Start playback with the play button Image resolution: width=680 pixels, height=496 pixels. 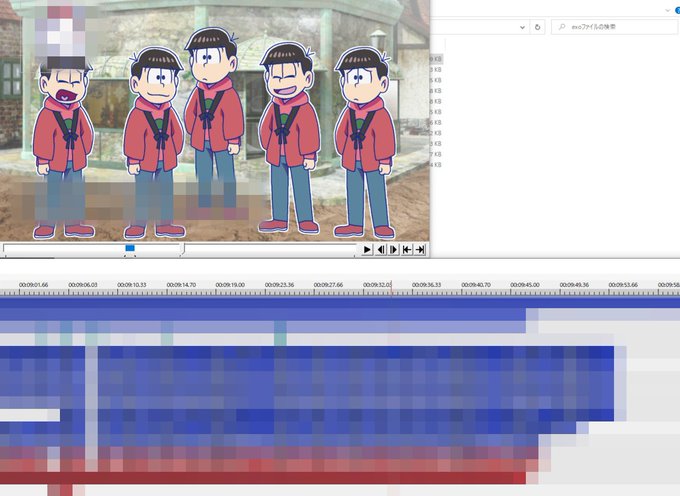[x=367, y=249]
